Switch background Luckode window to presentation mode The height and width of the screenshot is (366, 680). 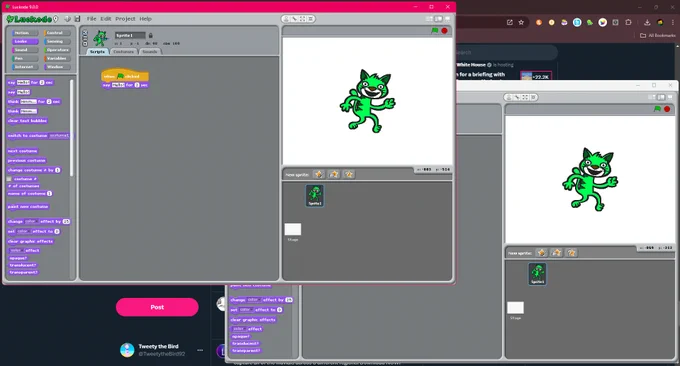[x=670, y=97]
